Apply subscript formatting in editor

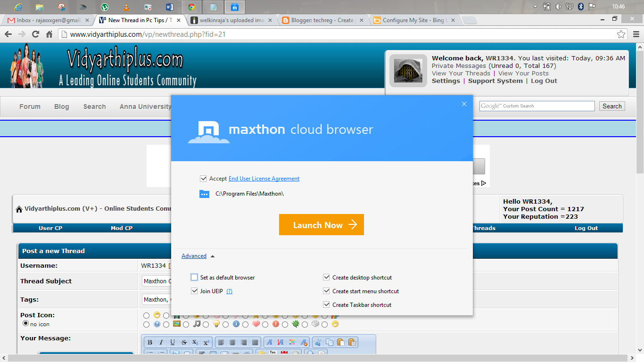point(195,343)
